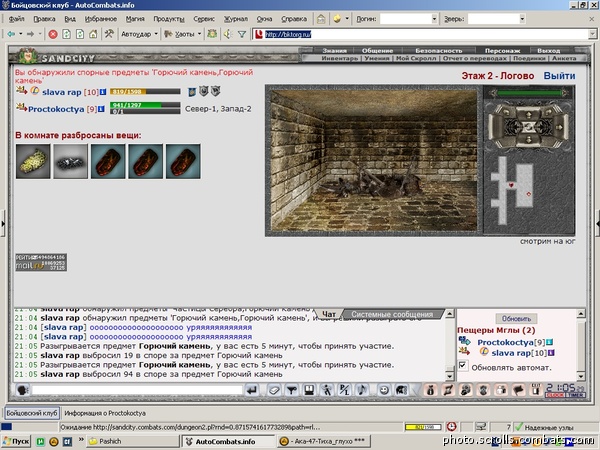This screenshot has height=450, width=600.
Task: Click the info icon next to slava rap [10]
Action: click(103, 92)
